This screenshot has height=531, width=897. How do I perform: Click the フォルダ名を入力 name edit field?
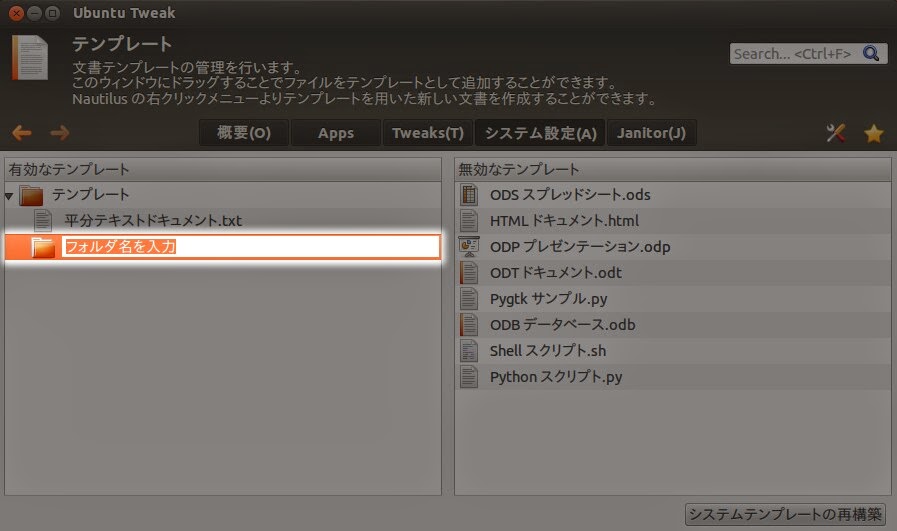251,247
